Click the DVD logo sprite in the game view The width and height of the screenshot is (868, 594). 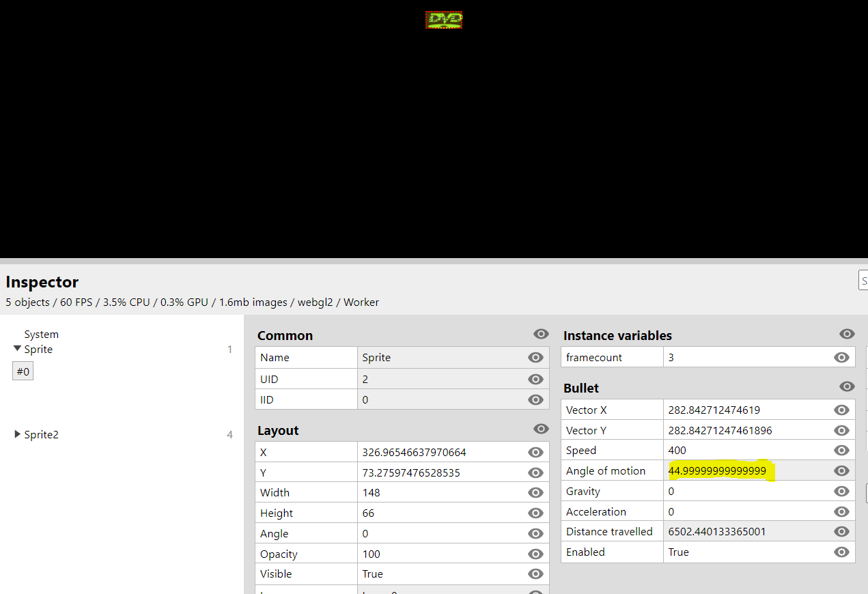coord(444,20)
